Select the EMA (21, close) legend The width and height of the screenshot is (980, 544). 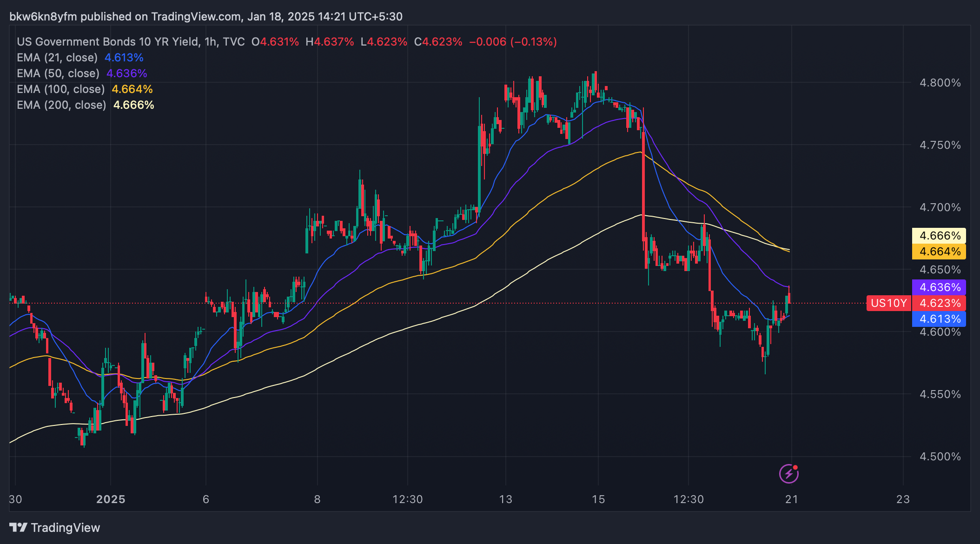point(57,58)
